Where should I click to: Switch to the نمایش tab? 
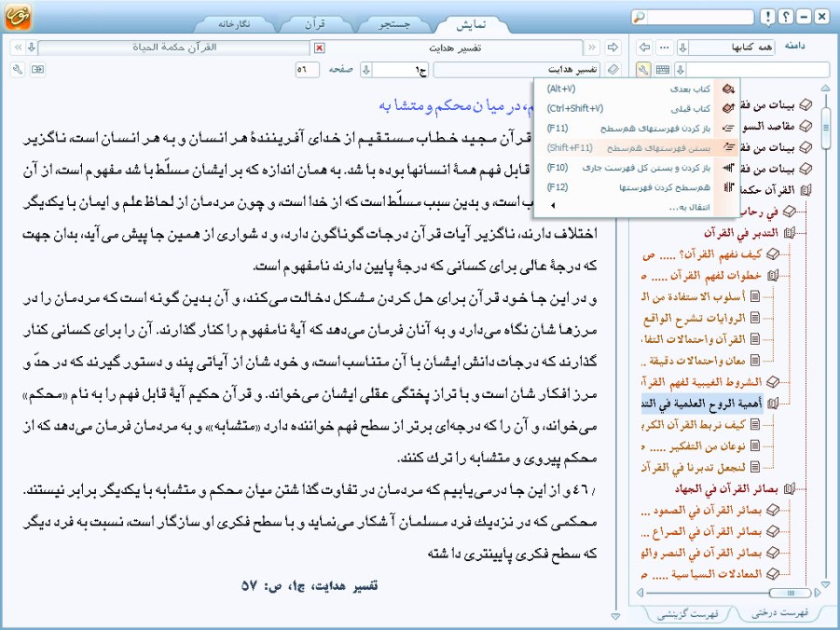471,24
